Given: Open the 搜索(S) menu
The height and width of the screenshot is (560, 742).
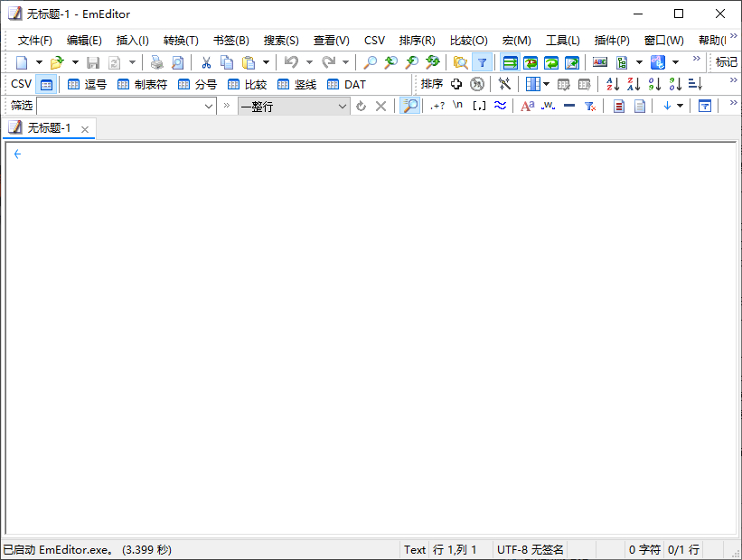Looking at the screenshot, I should [x=281, y=41].
